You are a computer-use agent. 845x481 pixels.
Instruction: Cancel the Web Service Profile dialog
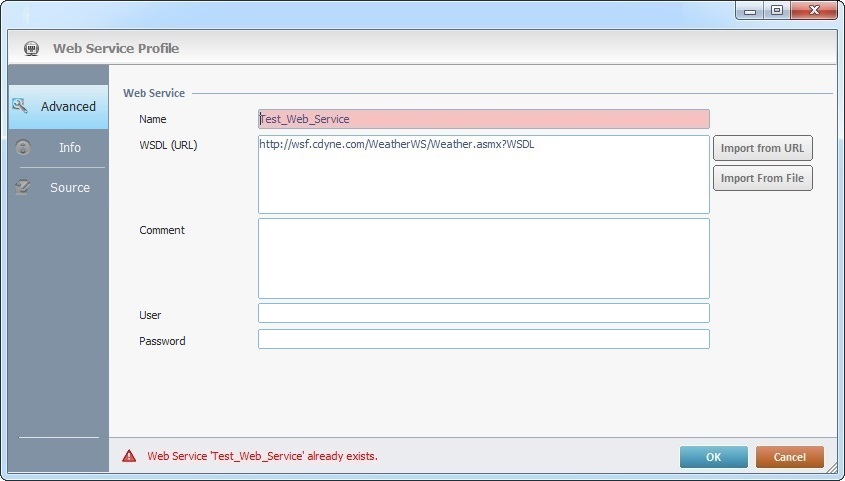coord(789,457)
